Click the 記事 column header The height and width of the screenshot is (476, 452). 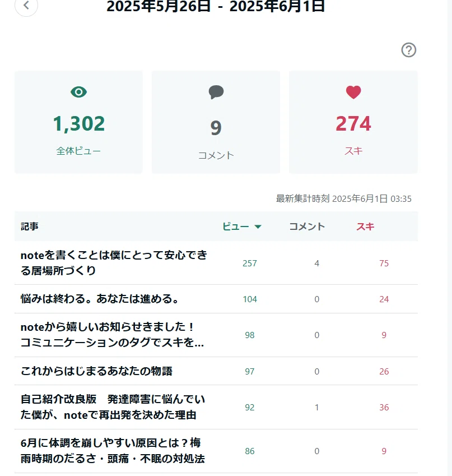point(30,227)
